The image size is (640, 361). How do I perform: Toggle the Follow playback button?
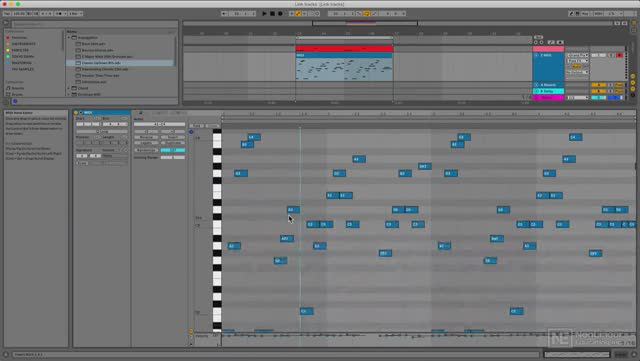224,13
